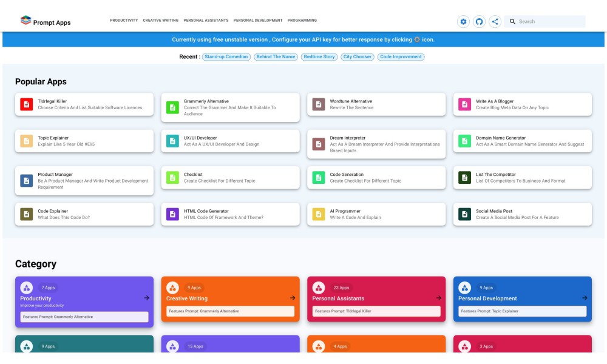This screenshot has width=607, height=364.
Task: Open the Personal Assistants menu item
Action: coord(206,21)
